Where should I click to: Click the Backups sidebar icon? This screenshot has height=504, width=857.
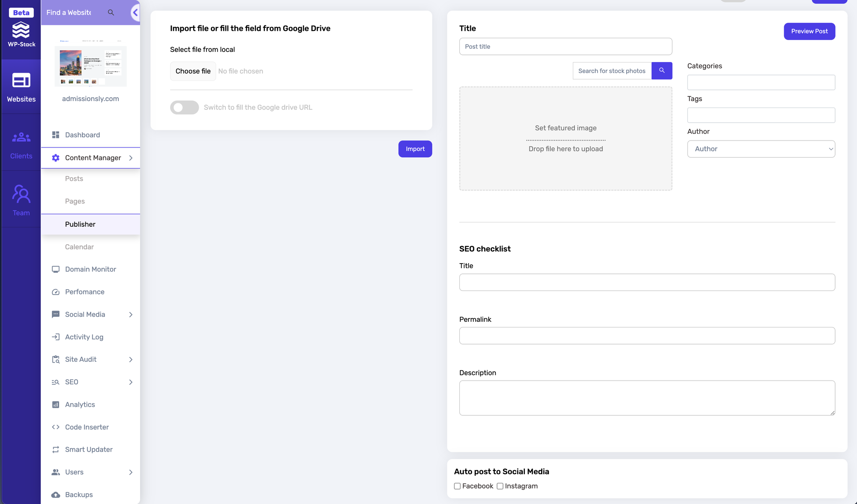pos(56,495)
